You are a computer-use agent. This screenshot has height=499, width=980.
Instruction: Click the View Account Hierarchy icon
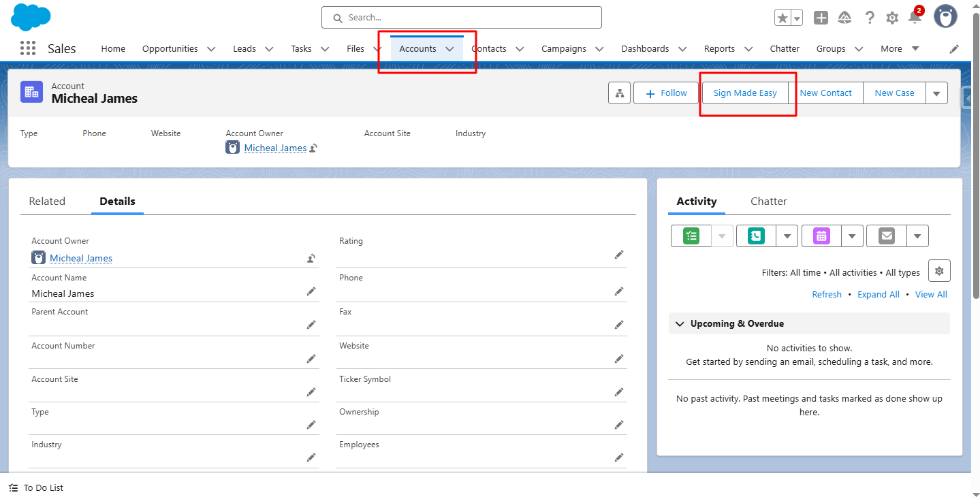619,93
